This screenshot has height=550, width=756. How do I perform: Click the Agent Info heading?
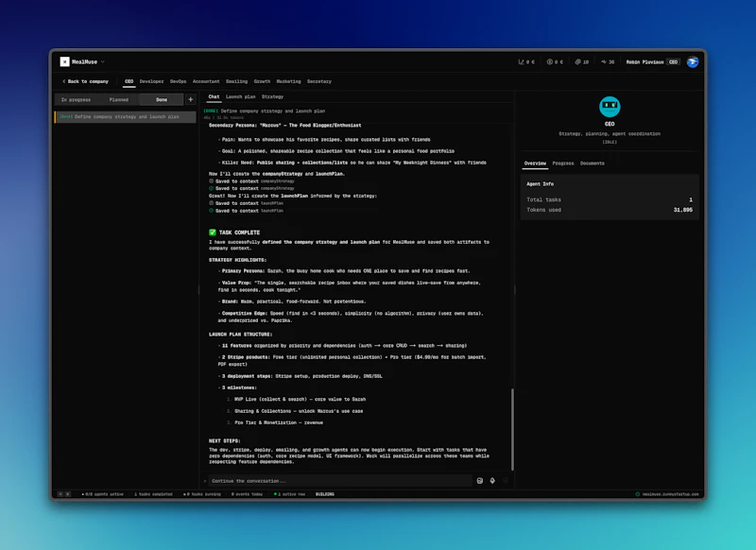540,184
